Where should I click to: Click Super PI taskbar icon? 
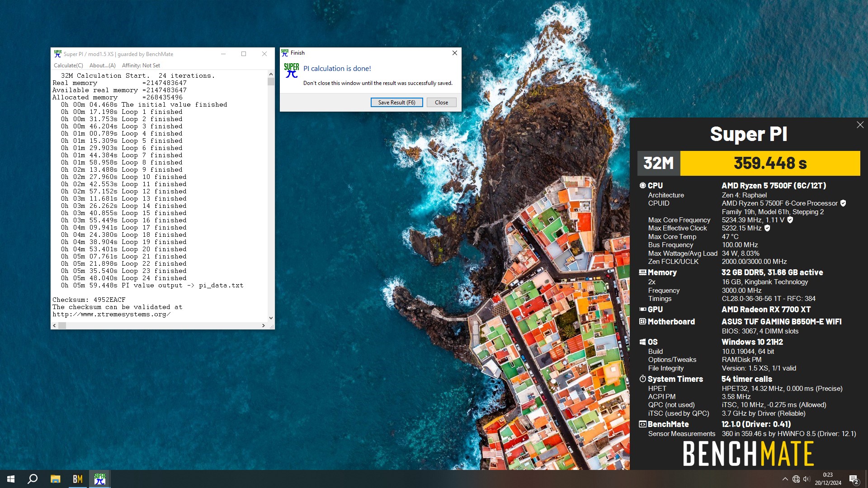point(100,479)
